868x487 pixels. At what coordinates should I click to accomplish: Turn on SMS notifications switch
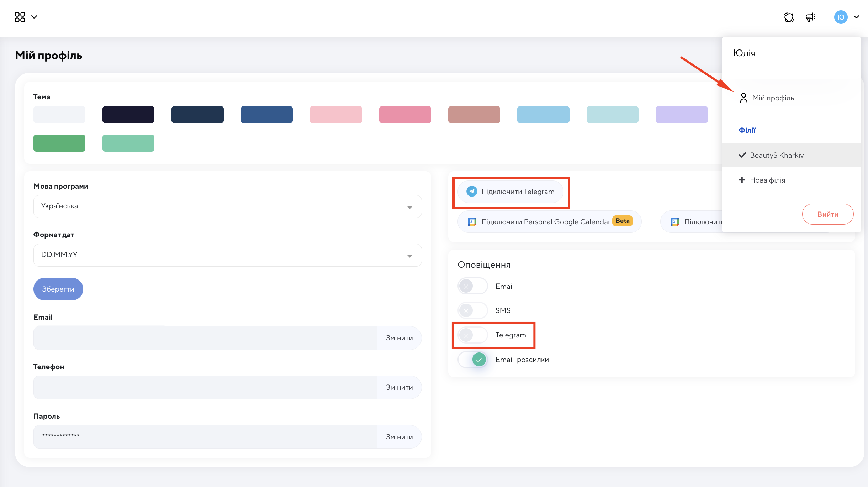[472, 310]
